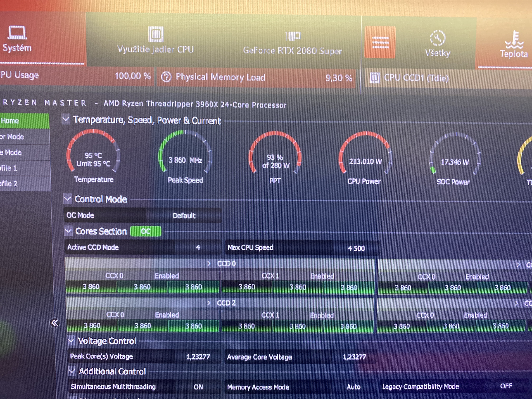Expand the CCD 0 arrow
Screen dimensions: 532x399
[x=209, y=263]
